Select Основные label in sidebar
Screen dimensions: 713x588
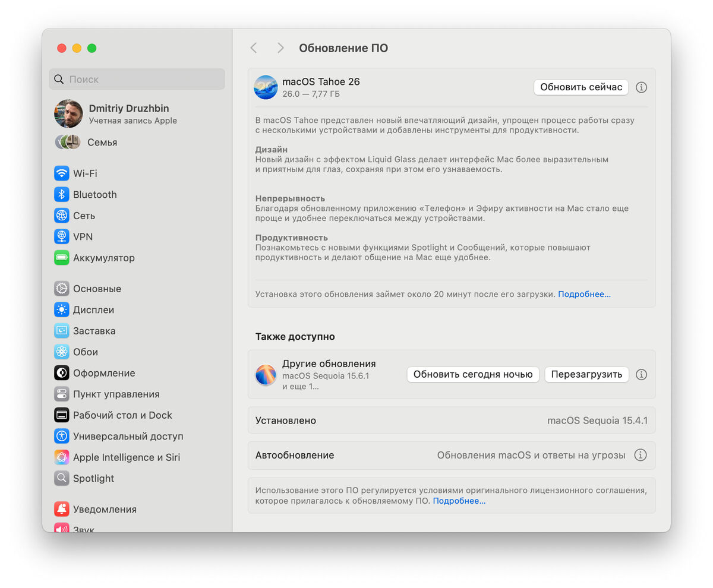(x=97, y=289)
